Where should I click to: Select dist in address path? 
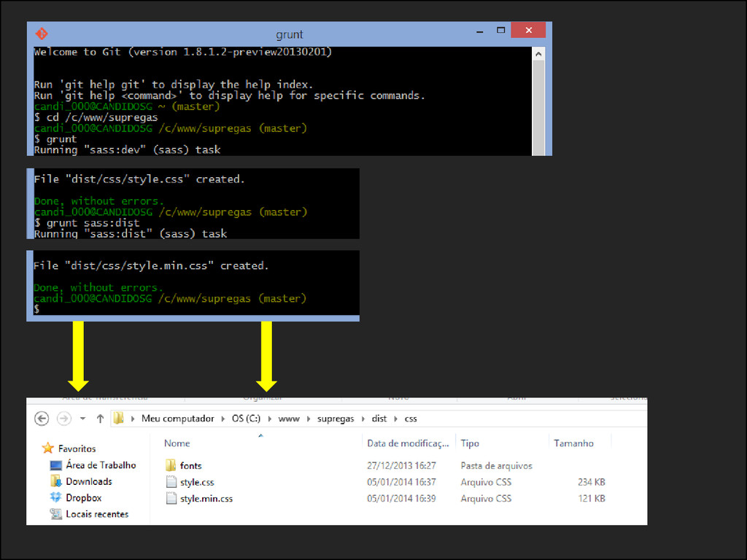coord(379,419)
